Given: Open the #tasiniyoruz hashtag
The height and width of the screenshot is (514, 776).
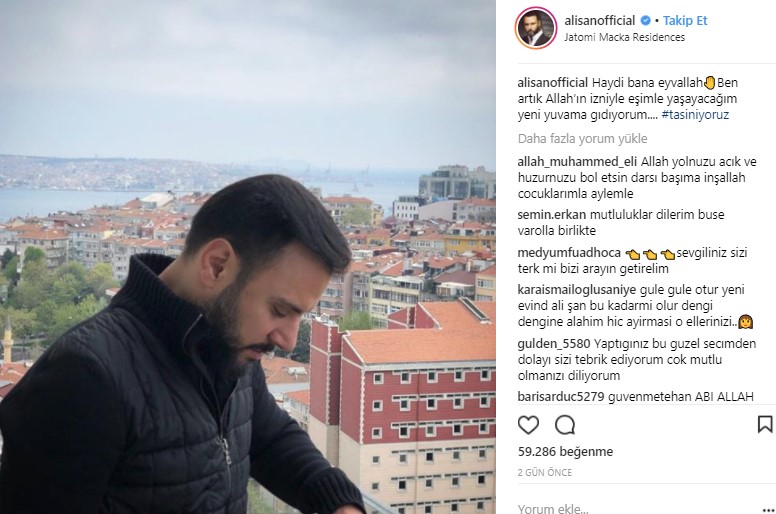Looking at the screenshot, I should click(x=695, y=115).
